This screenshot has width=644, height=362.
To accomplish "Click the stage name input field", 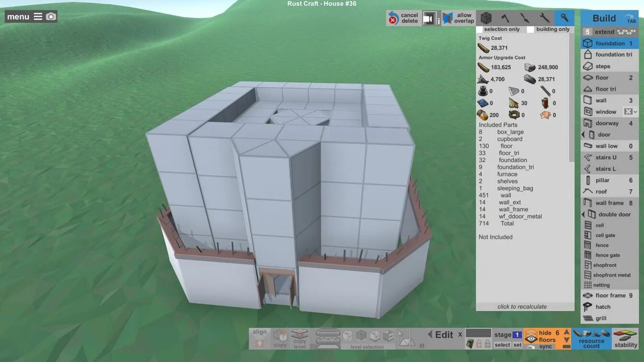I will 478,333.
